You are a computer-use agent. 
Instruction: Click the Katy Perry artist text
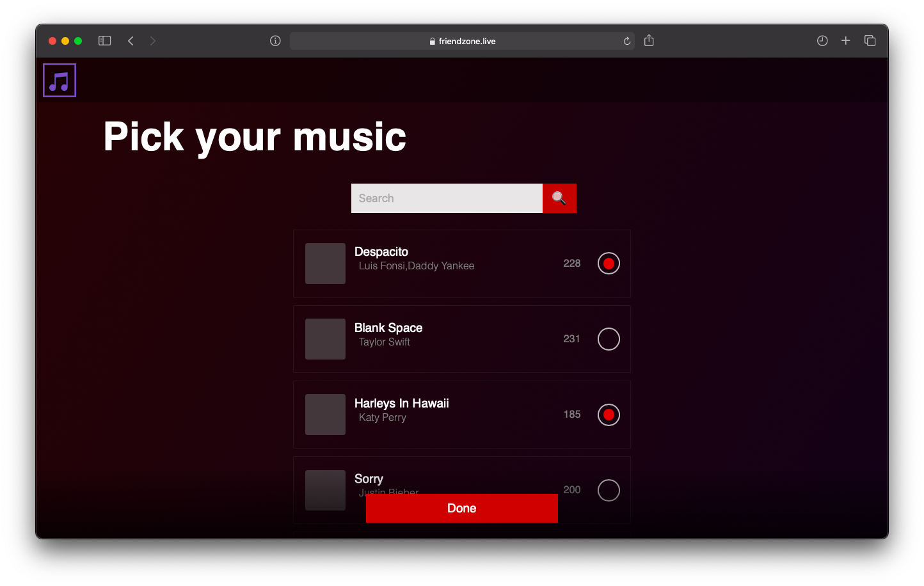pyautogui.click(x=383, y=417)
